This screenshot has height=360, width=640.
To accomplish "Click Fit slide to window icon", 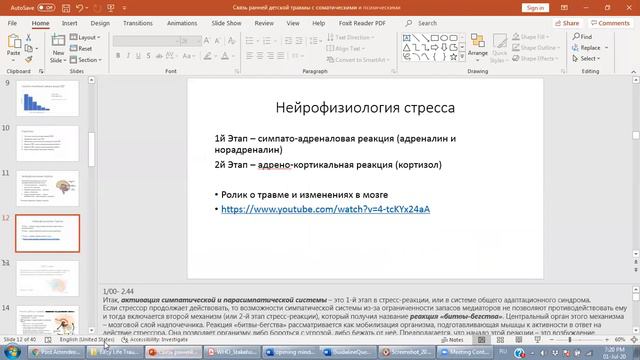I will (x=634, y=340).
